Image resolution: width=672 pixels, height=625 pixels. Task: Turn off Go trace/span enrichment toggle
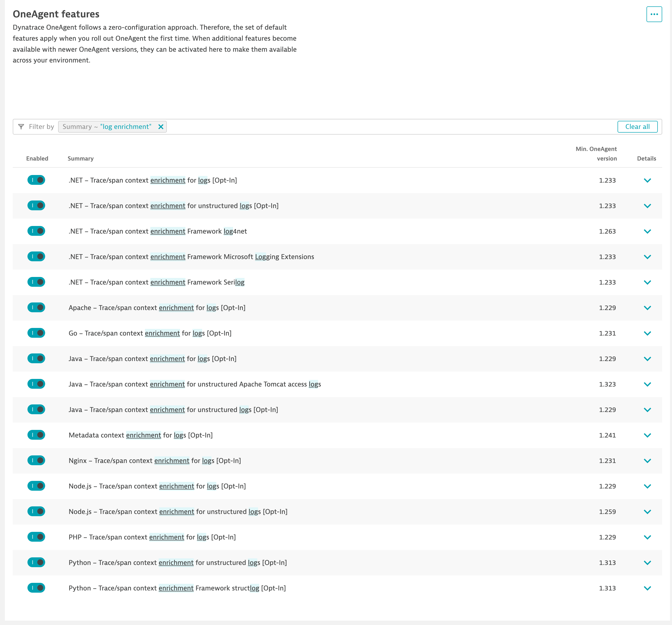pyautogui.click(x=36, y=333)
